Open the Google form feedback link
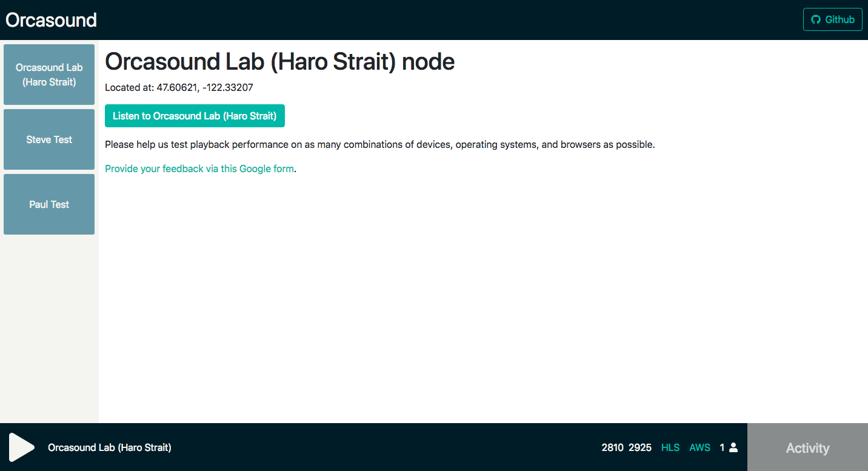The image size is (868, 471). (199, 169)
